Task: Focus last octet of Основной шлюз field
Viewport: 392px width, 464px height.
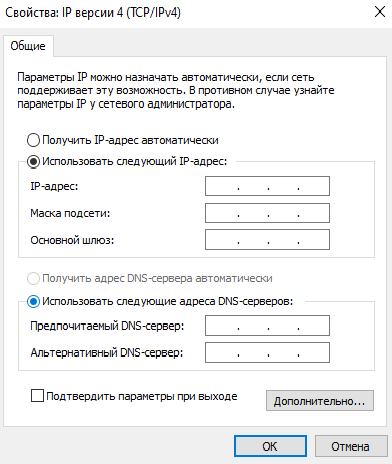Action: click(314, 240)
